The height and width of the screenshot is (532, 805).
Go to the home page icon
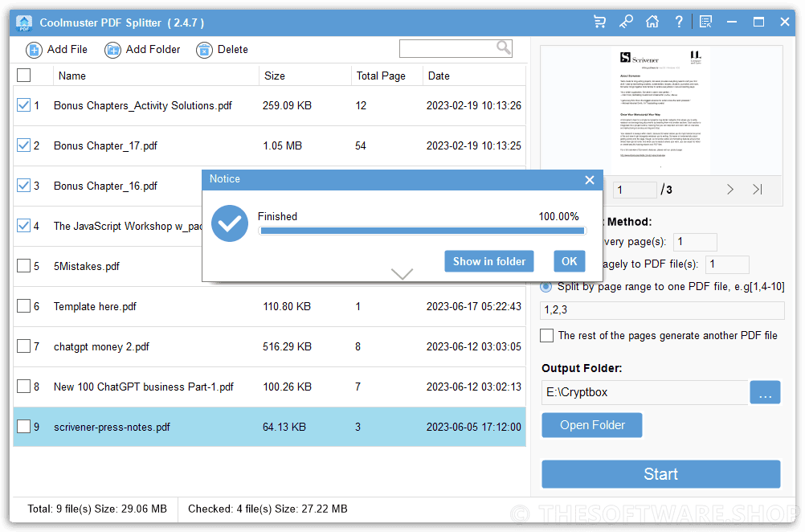pyautogui.click(x=652, y=22)
